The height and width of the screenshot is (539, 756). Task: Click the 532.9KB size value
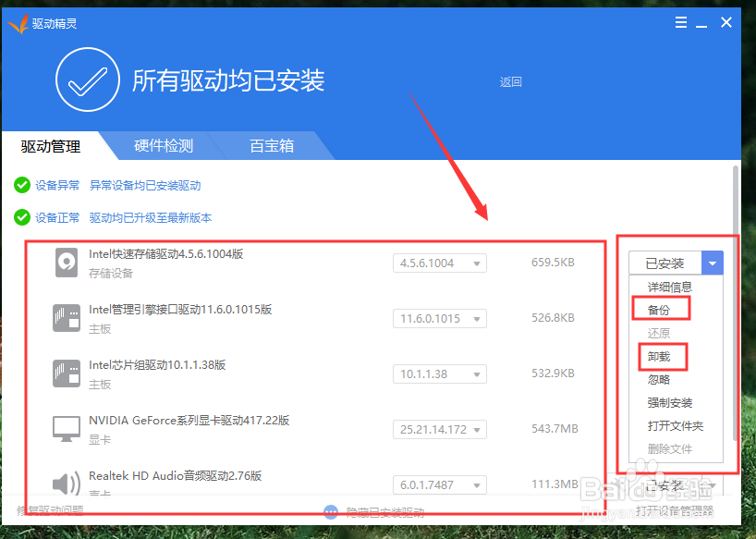click(553, 374)
